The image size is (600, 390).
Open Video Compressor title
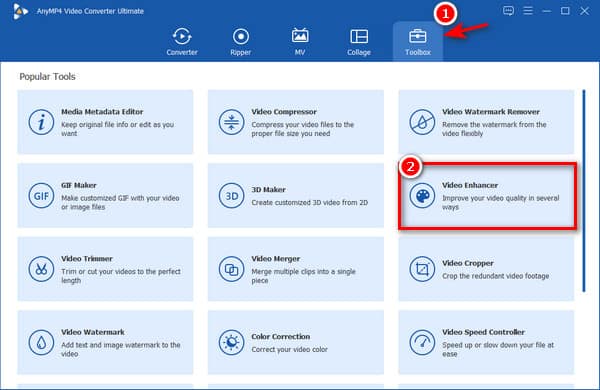tap(284, 112)
